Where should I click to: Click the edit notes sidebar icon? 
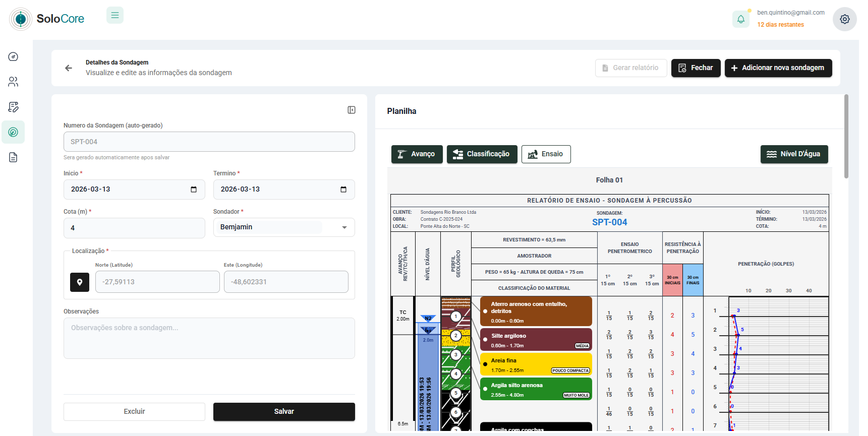tap(13, 107)
